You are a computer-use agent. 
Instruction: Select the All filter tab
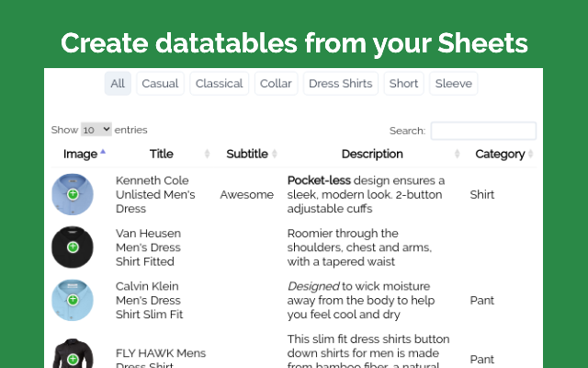pyautogui.click(x=118, y=84)
